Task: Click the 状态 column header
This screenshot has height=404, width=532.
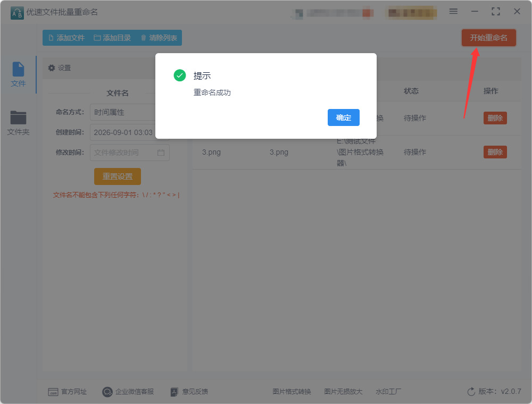Action: click(x=411, y=91)
